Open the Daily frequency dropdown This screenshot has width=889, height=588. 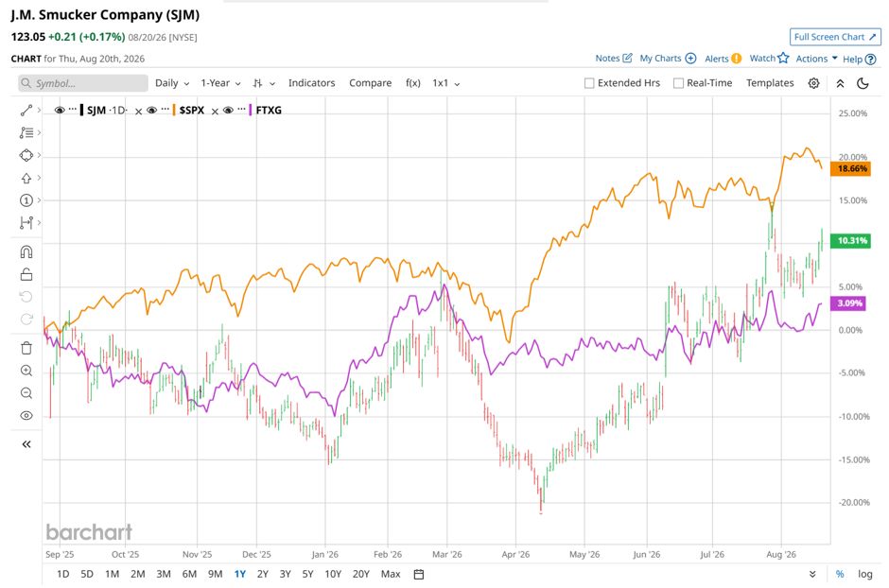172,83
